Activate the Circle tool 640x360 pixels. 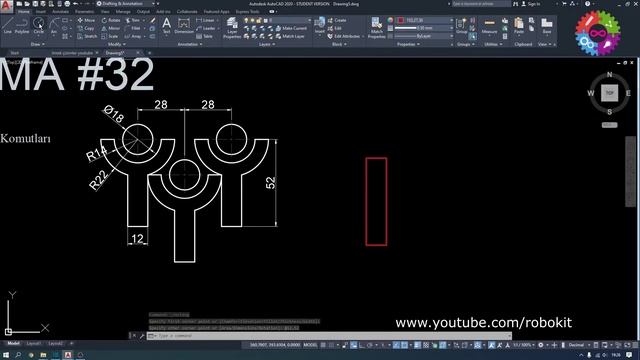tap(38, 25)
